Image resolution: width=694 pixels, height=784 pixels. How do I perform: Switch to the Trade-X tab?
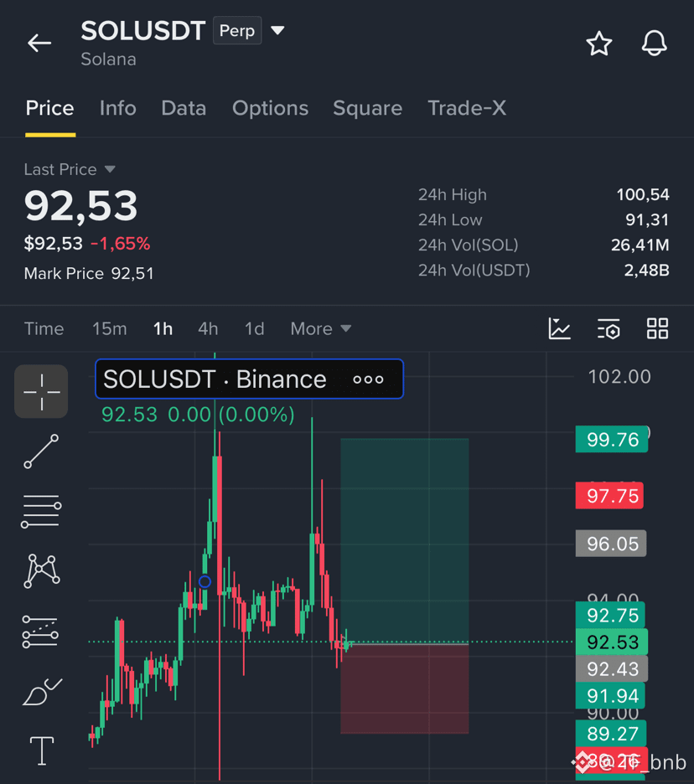(467, 108)
